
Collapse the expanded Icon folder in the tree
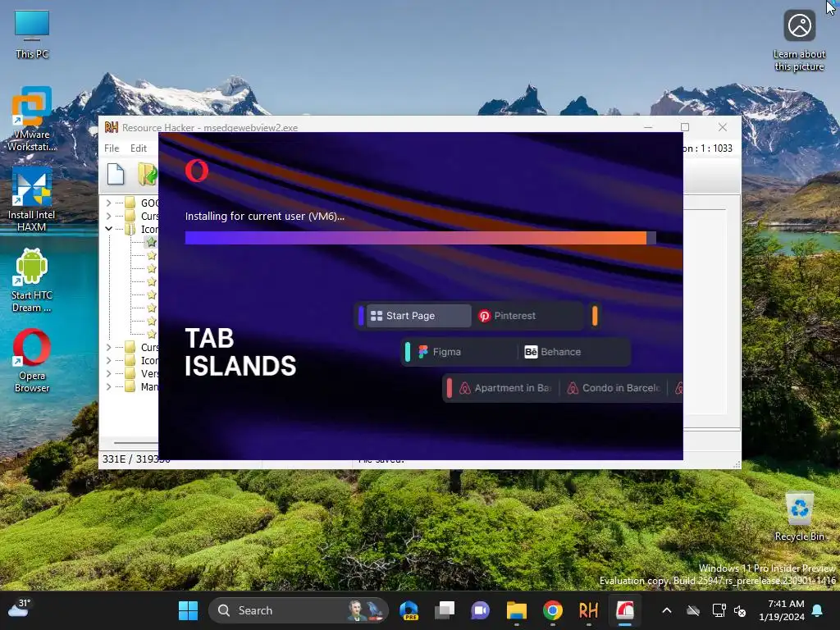(x=109, y=229)
